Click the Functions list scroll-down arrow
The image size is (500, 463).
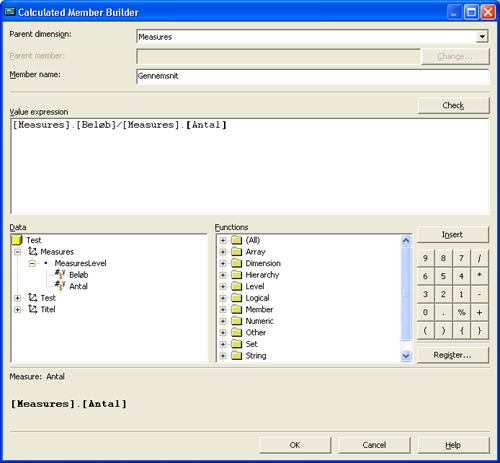coord(406,356)
